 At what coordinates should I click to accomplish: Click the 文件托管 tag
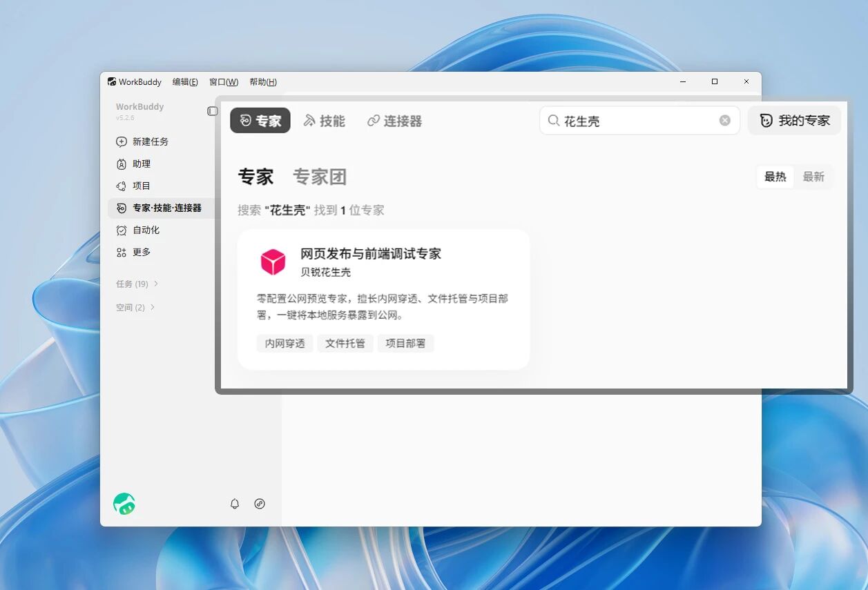click(345, 343)
